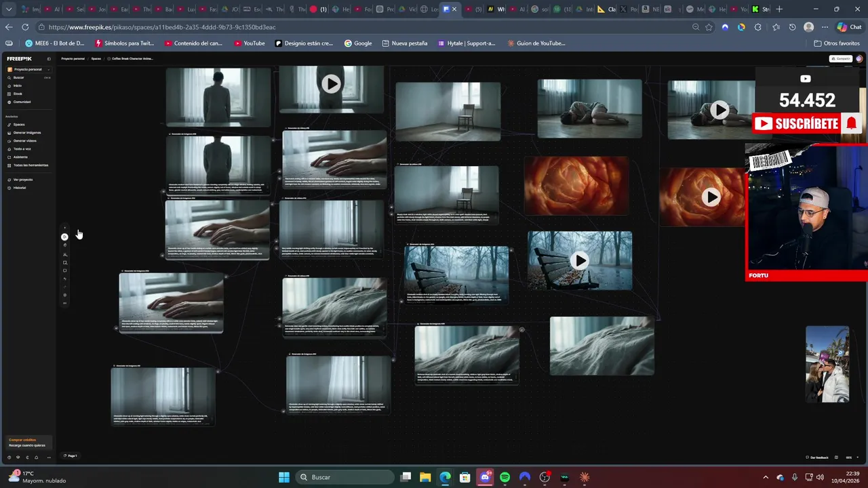Click the add node plus icon in canvas toolbar
Image resolution: width=868 pixels, height=488 pixels.
point(65,228)
